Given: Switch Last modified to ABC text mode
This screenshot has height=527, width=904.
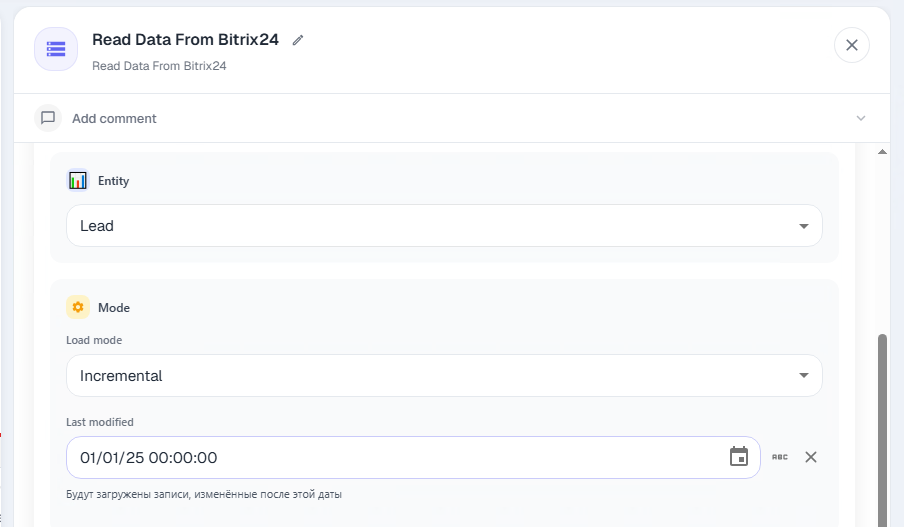Looking at the screenshot, I should point(779,457).
